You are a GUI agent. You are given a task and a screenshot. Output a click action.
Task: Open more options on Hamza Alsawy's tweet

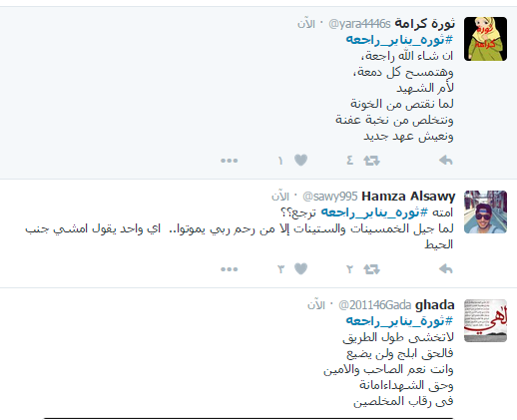(x=230, y=269)
